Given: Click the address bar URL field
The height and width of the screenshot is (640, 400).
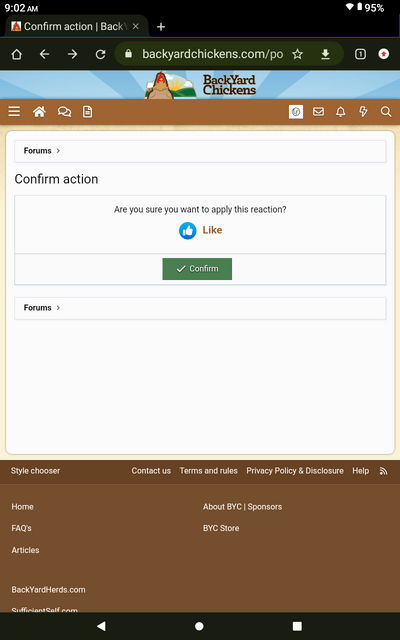Looking at the screenshot, I should click(212, 54).
